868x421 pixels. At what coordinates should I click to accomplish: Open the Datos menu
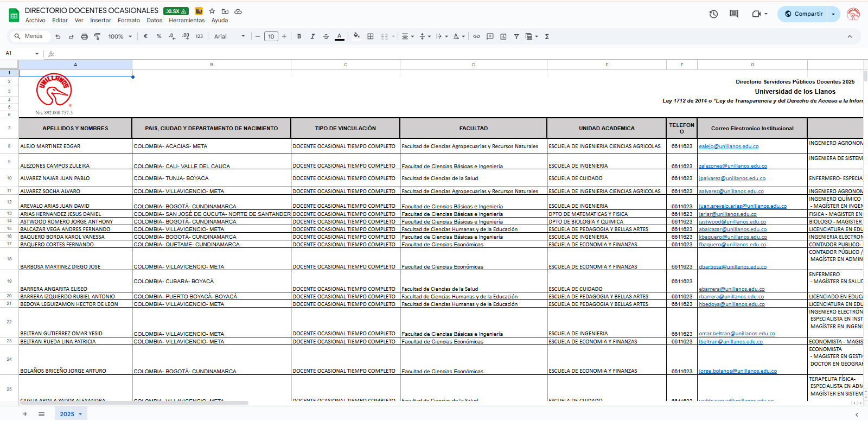155,21
